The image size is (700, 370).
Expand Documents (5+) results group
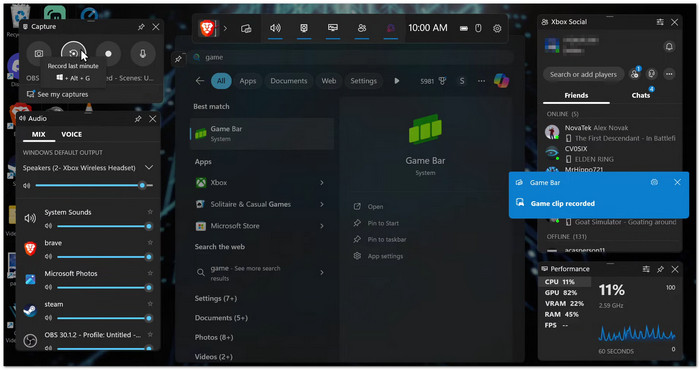(x=221, y=318)
